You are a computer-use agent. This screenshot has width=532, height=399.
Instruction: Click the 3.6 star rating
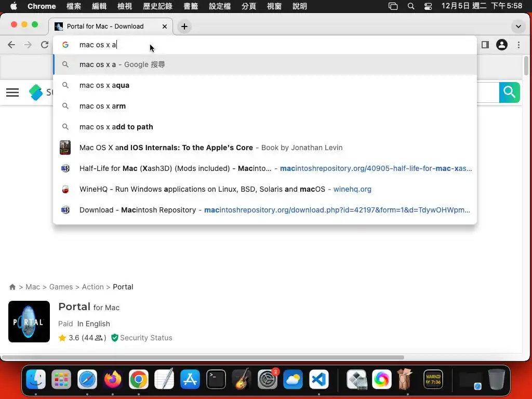(x=82, y=338)
